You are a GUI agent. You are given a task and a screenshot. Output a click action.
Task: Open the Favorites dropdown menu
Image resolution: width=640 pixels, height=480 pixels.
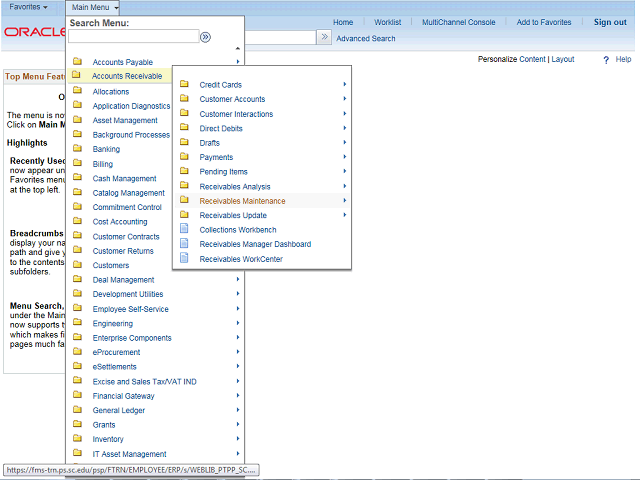28,7
